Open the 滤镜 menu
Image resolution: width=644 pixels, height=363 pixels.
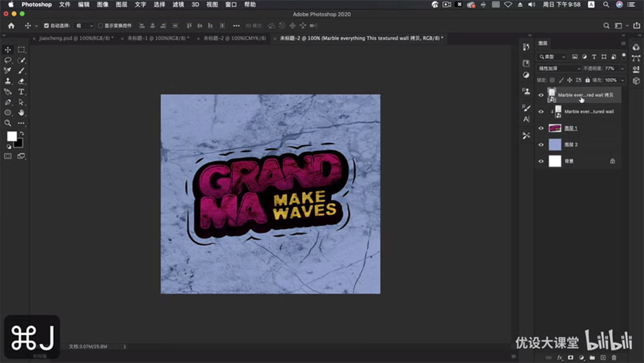[178, 4]
